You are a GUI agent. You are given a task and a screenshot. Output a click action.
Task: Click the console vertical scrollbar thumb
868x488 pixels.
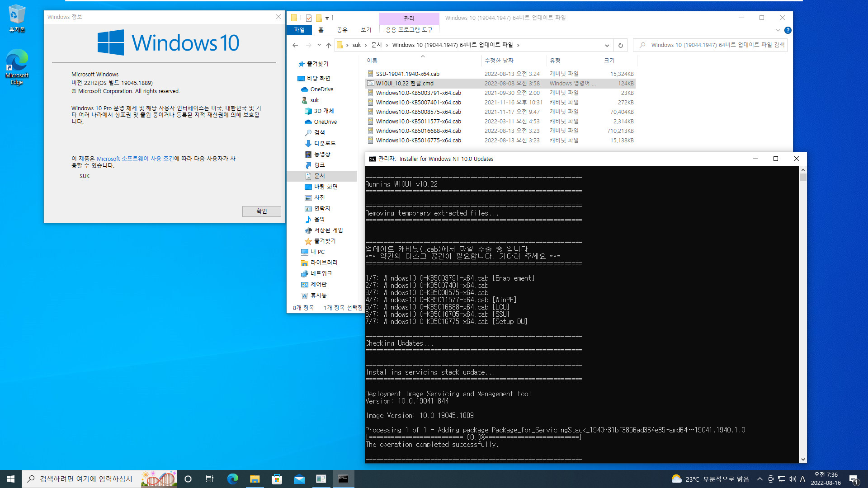click(x=803, y=178)
